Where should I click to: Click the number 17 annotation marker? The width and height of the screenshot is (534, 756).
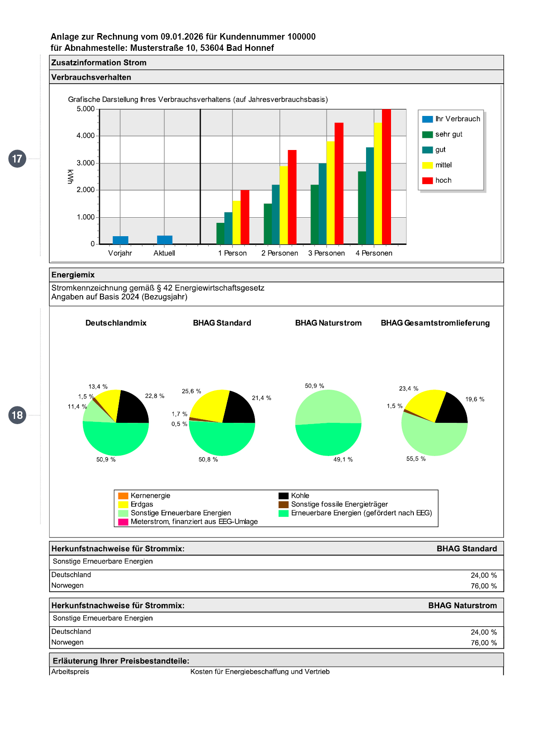(17, 159)
